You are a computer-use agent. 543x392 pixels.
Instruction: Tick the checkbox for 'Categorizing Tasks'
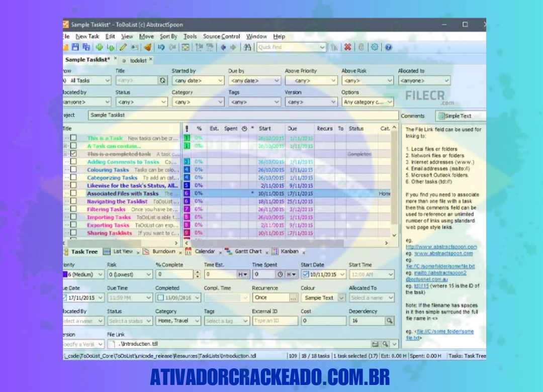tap(73, 177)
